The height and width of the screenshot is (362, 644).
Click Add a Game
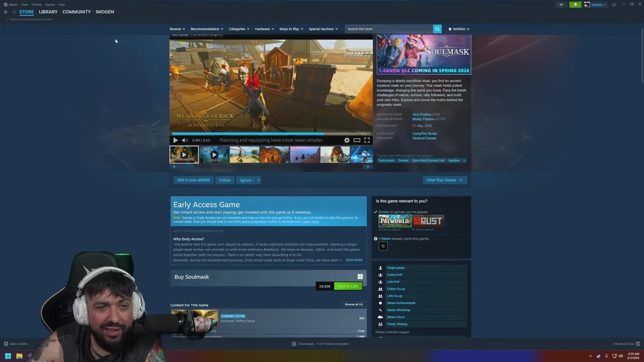pyautogui.click(x=16, y=344)
